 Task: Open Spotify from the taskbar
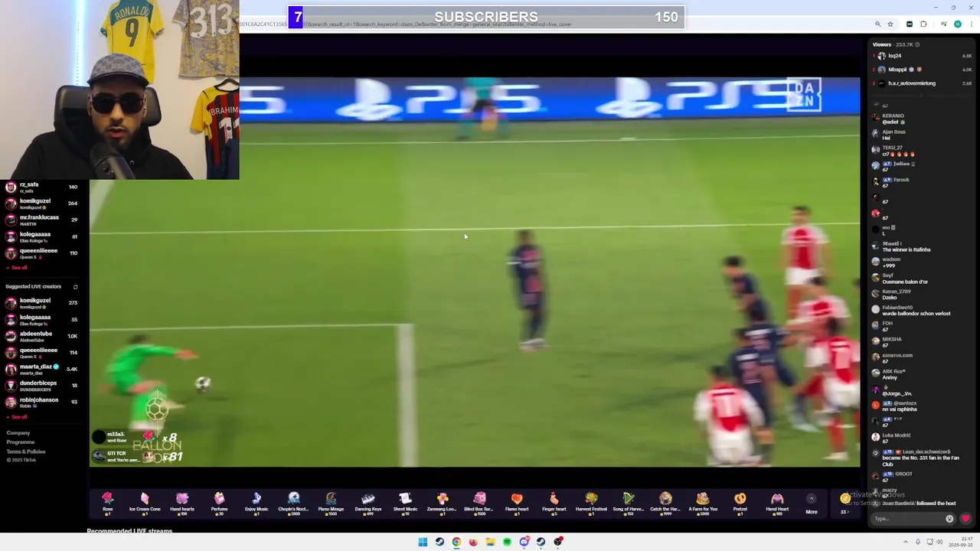click(507, 542)
